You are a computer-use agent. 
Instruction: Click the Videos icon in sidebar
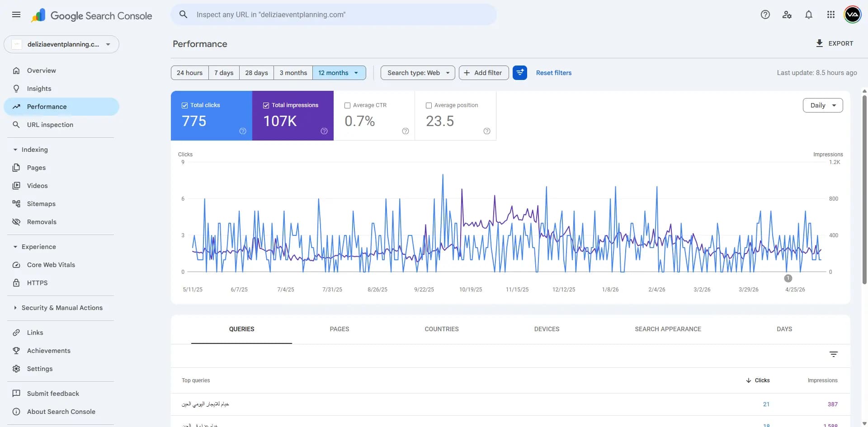tap(16, 186)
